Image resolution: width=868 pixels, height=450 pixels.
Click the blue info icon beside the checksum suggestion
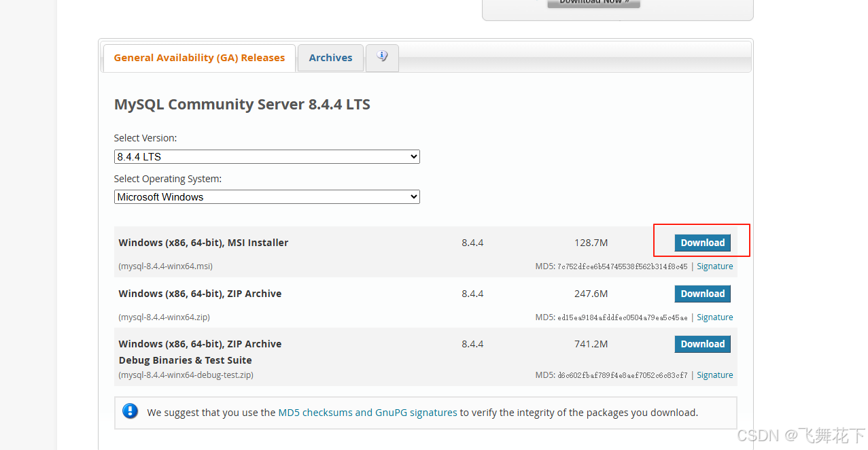[130, 411]
